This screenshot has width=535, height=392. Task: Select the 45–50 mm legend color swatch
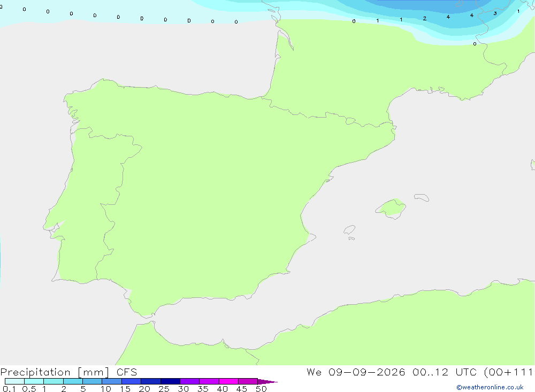pos(248,381)
